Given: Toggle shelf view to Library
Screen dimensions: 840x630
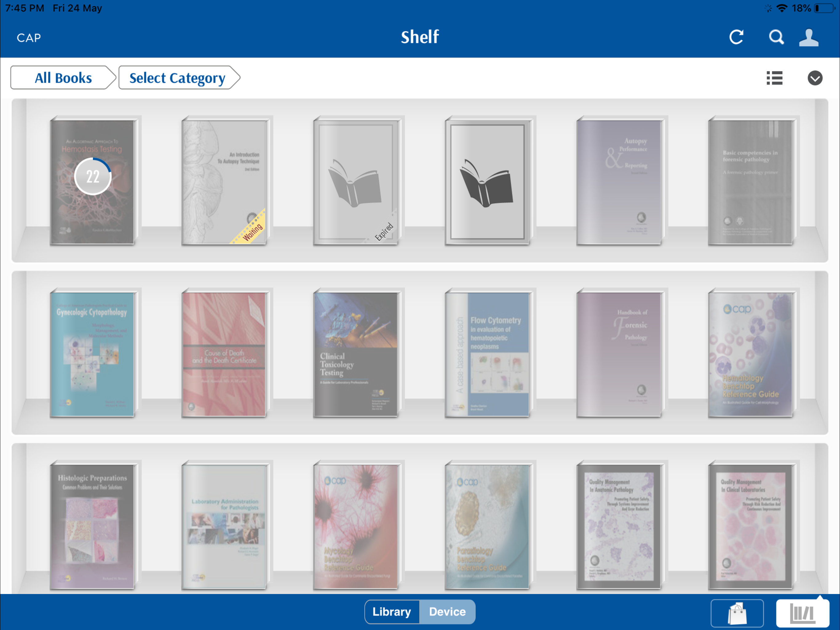Looking at the screenshot, I should [392, 612].
